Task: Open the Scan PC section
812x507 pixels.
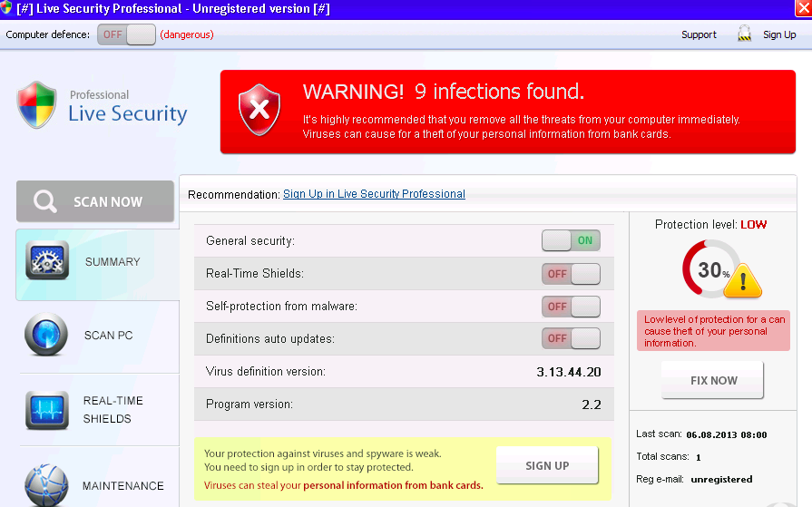Action: [100, 336]
